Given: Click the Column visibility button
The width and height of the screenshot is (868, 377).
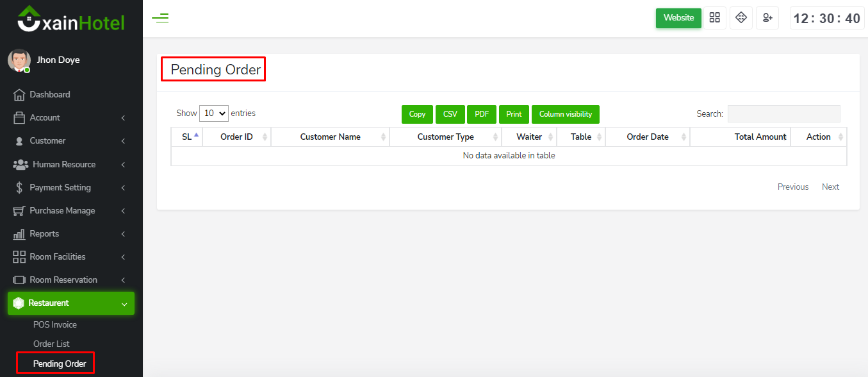Looking at the screenshot, I should tap(565, 114).
